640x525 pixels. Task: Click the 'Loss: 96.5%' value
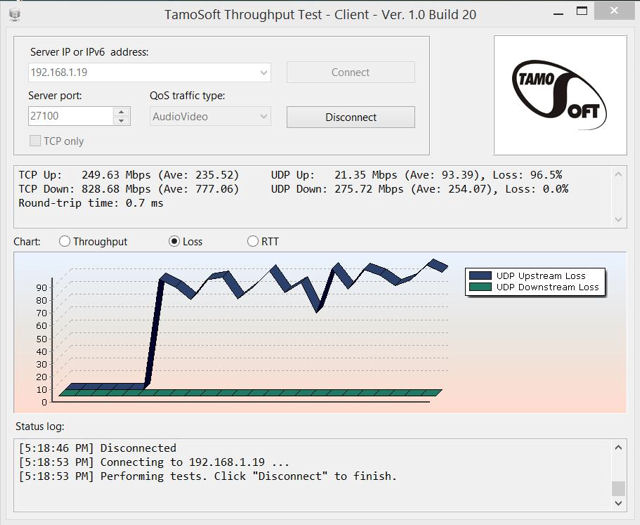pyautogui.click(x=527, y=175)
